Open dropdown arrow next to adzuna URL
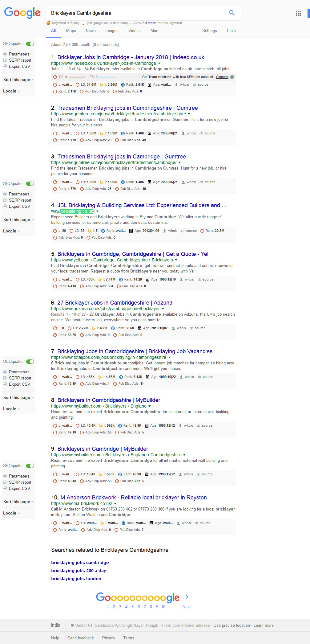Image resolution: width=310 pixels, height=644 pixels. pos(163,309)
